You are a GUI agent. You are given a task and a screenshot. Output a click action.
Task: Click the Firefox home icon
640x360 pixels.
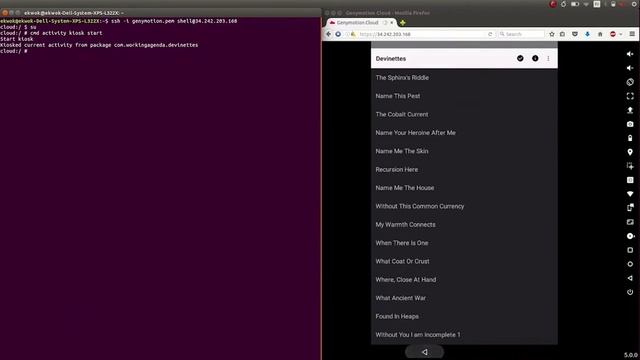pyautogui.click(x=600, y=34)
